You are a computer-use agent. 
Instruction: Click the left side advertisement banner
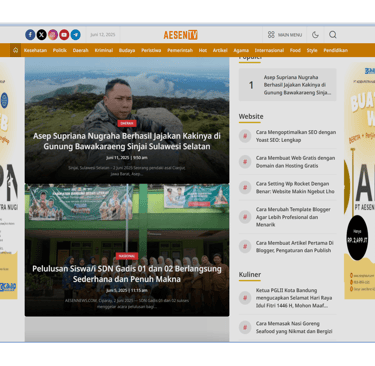(x=9, y=182)
